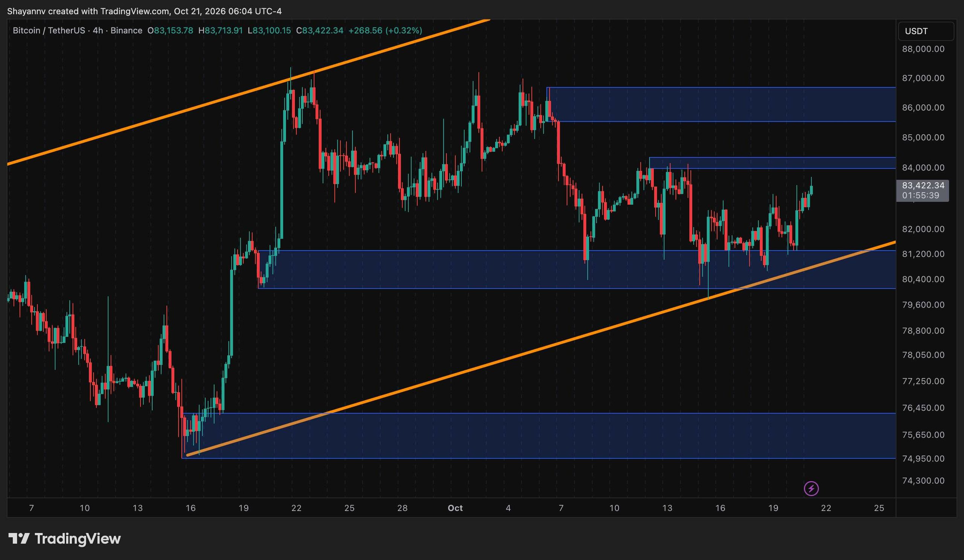Click the 77,250.00 price axis label

(923, 381)
